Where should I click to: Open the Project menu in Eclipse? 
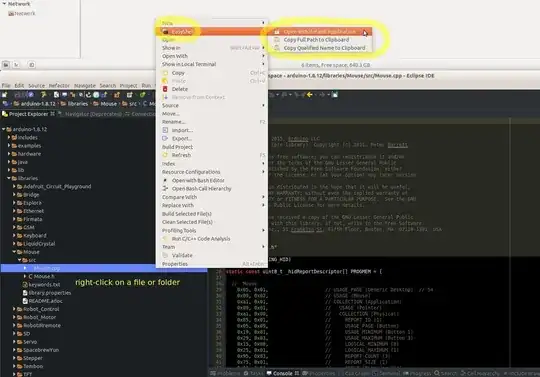(x=128, y=86)
